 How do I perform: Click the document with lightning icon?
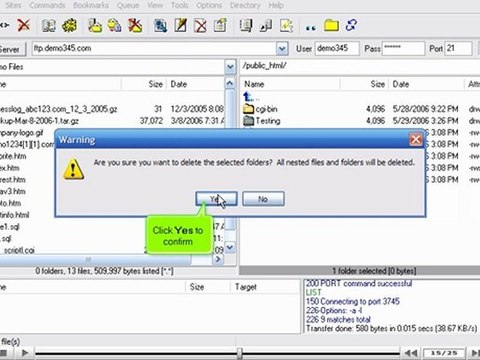tap(286, 26)
